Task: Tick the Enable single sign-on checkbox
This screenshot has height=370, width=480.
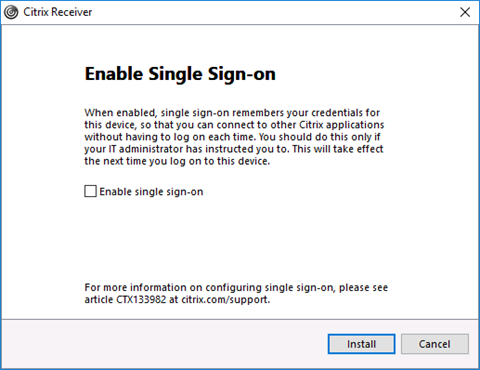Action: click(90, 191)
